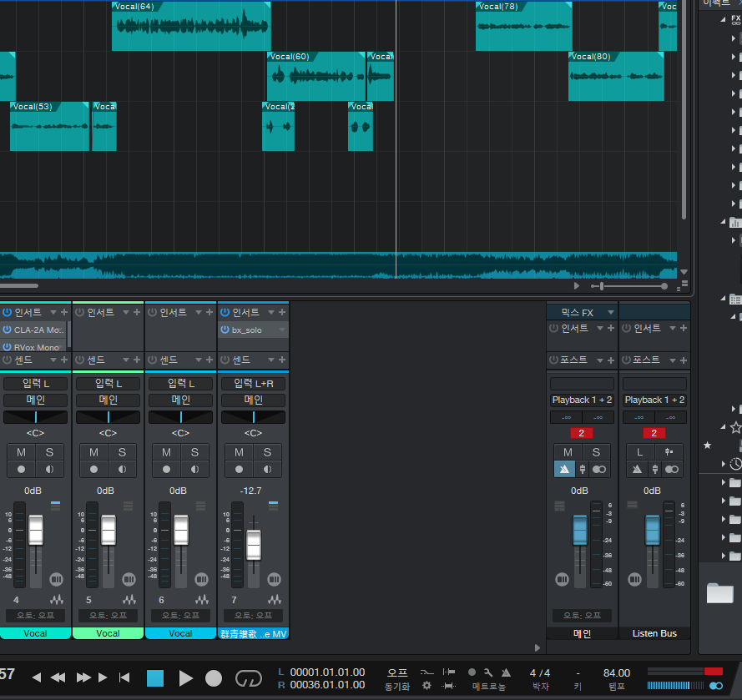This screenshot has width=742, height=700.
Task: Click the 입력 L input button on channel 4
Action: click(x=36, y=384)
